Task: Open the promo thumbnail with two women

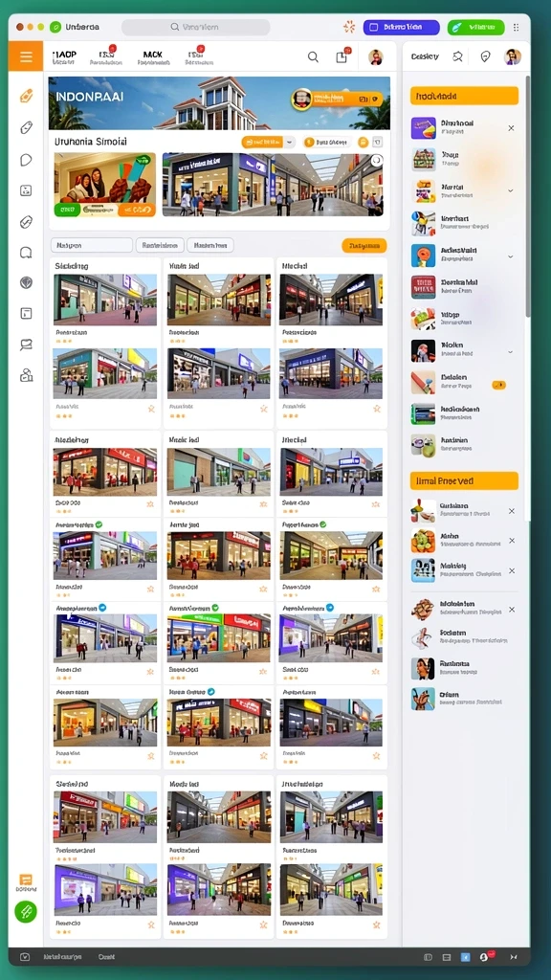Action: point(105,185)
